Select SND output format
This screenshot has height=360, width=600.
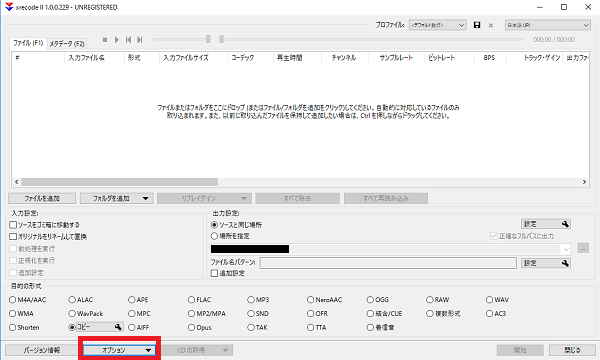[251, 314]
